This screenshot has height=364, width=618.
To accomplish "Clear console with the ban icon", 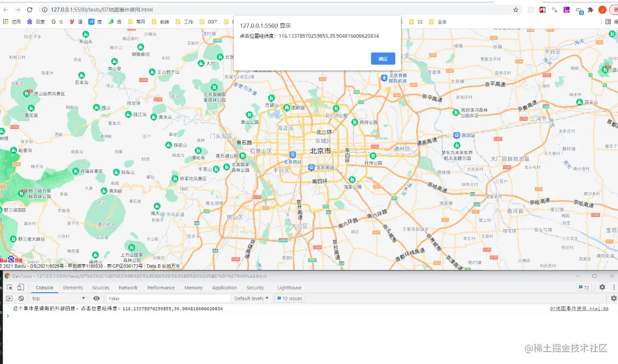I will [x=21, y=298].
